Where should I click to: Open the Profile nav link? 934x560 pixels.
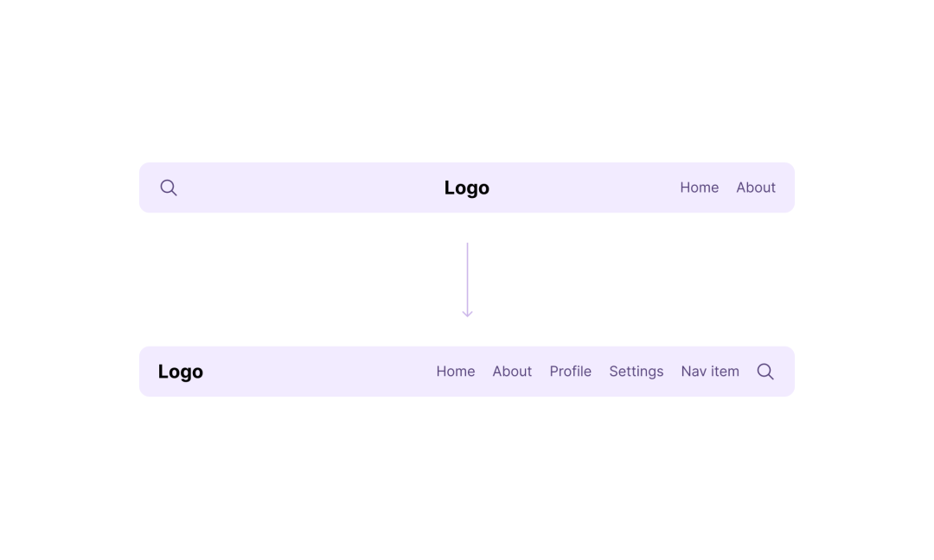(571, 372)
